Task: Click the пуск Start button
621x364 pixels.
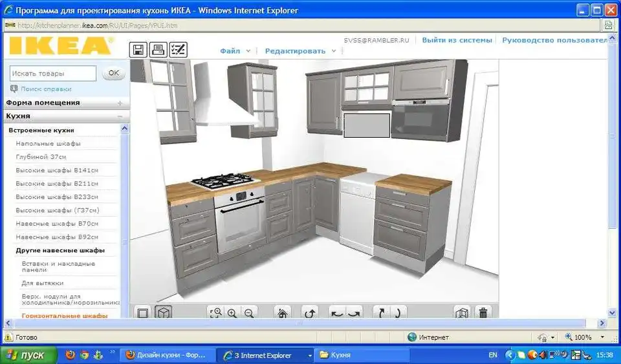Action: click(28, 355)
